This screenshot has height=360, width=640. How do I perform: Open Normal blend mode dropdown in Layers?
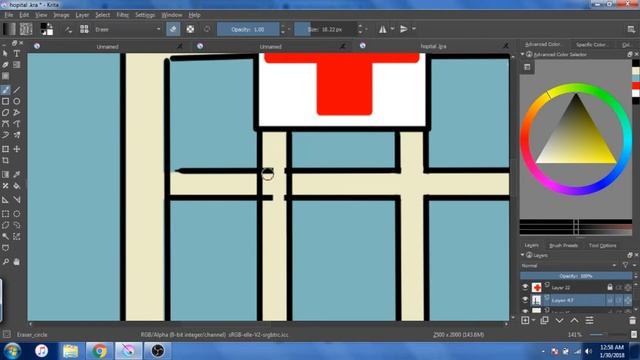tap(568, 266)
